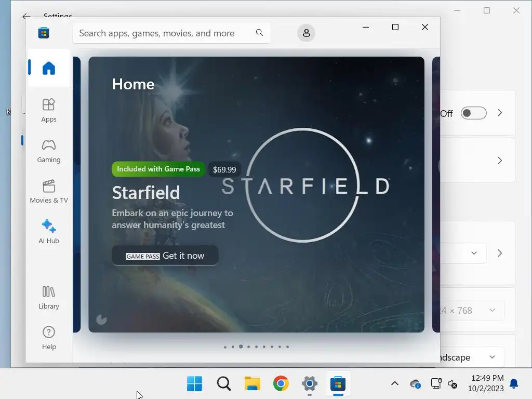Focus the Search apps, games, movies field

tap(171, 33)
